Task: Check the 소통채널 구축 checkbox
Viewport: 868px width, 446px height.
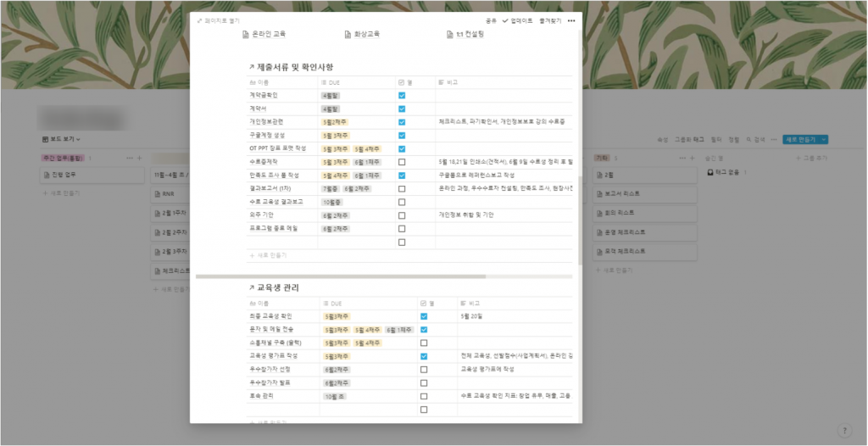Action: 424,343
